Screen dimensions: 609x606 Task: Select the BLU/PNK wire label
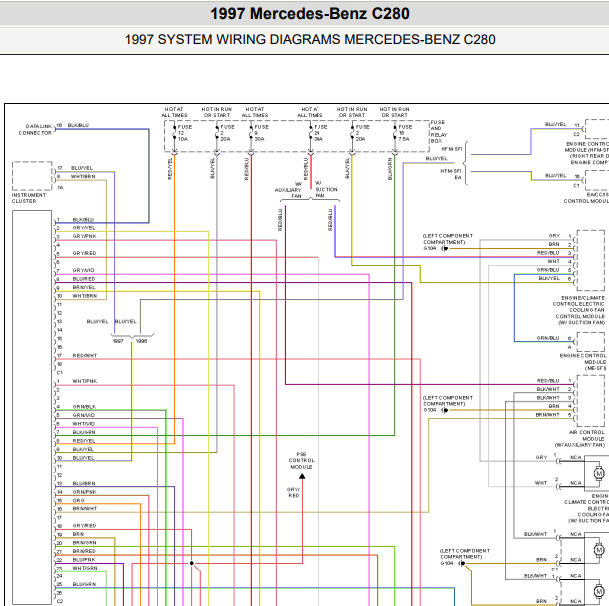[84, 560]
